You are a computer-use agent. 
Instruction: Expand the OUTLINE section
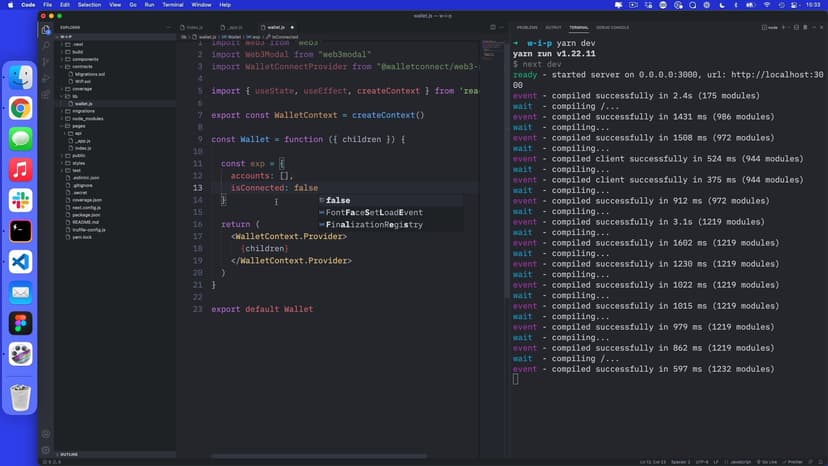point(70,455)
